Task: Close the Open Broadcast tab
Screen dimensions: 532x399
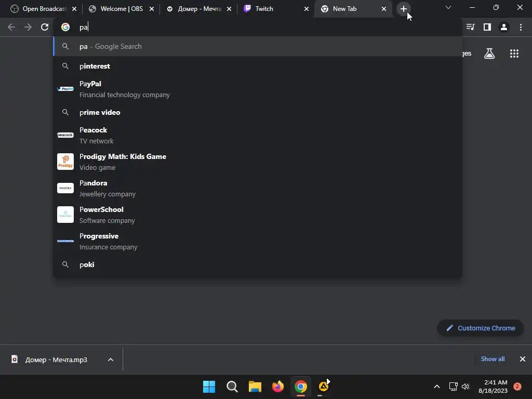Action: click(74, 9)
